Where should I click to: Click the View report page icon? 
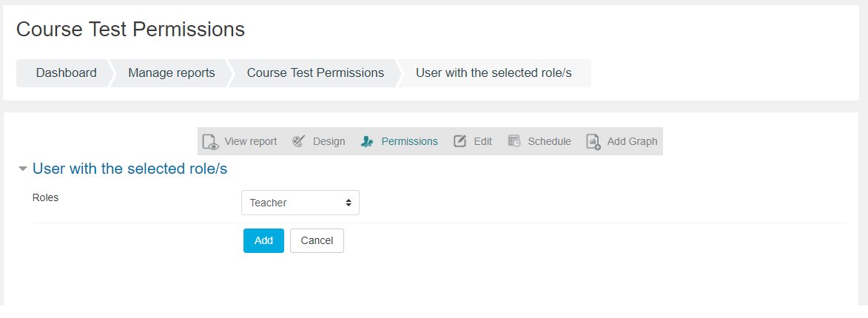coord(210,141)
